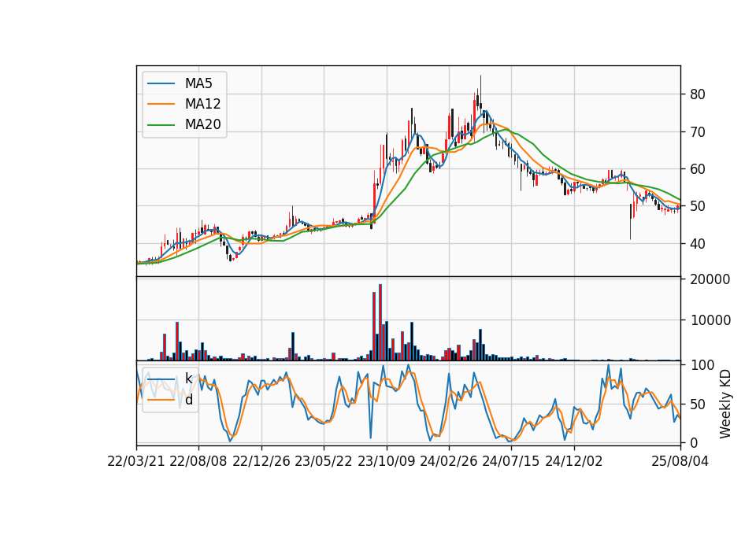Select the 23/05/22 date label
The width and height of the screenshot is (756, 543).
(x=324, y=461)
